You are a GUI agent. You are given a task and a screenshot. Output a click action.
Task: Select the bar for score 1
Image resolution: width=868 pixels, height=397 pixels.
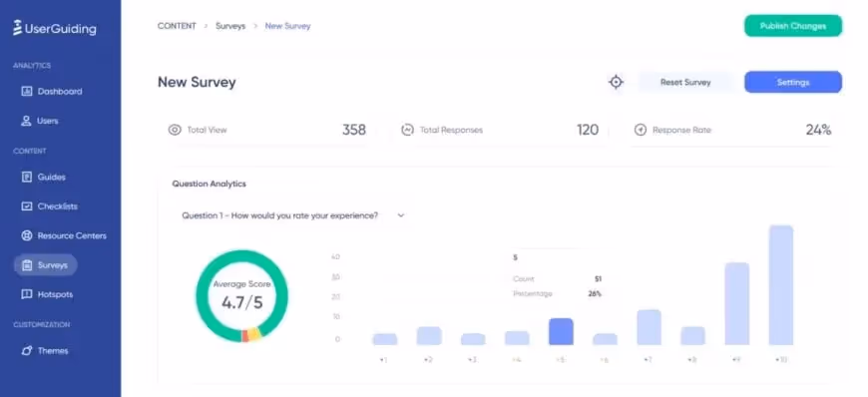coord(385,339)
